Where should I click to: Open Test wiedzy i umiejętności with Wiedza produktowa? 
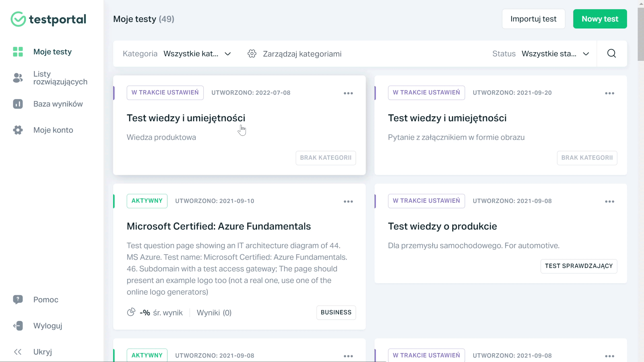186,118
